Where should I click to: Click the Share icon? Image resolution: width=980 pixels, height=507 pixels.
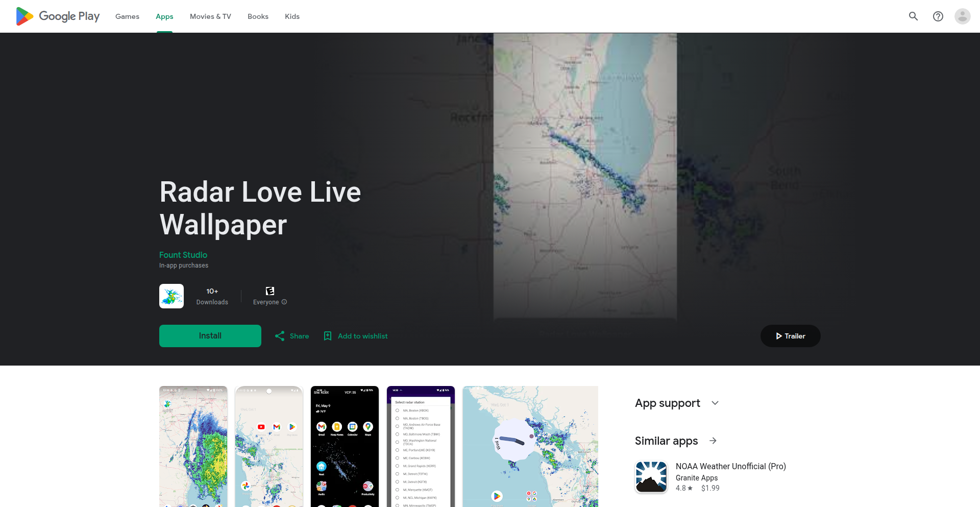[280, 336]
